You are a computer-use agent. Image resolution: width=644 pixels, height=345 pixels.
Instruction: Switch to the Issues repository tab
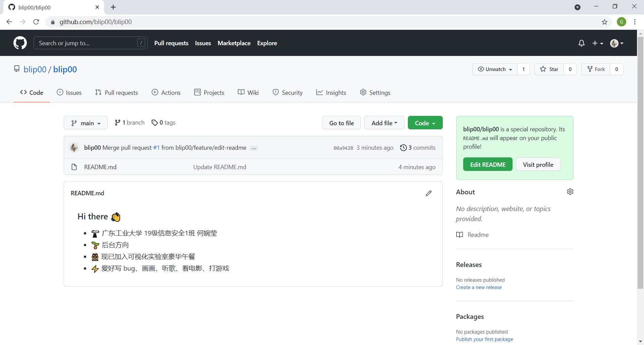(69, 93)
